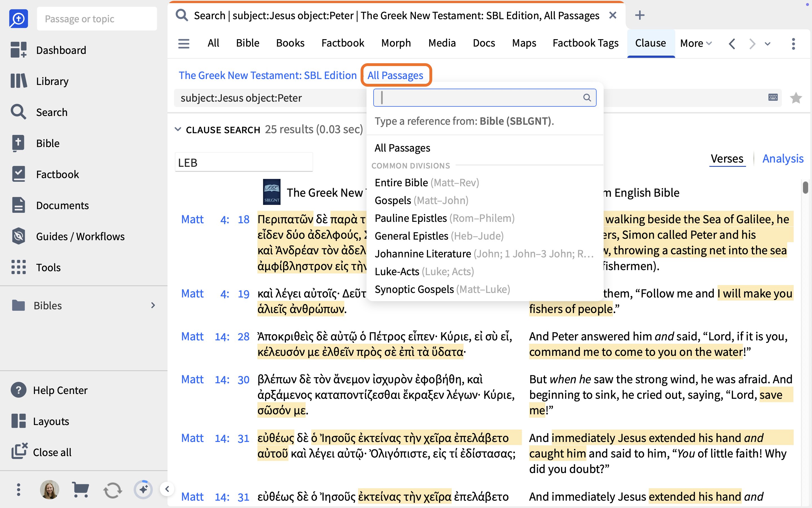812x508 pixels.
Task: Switch to the Bible search tab
Action: tap(248, 43)
